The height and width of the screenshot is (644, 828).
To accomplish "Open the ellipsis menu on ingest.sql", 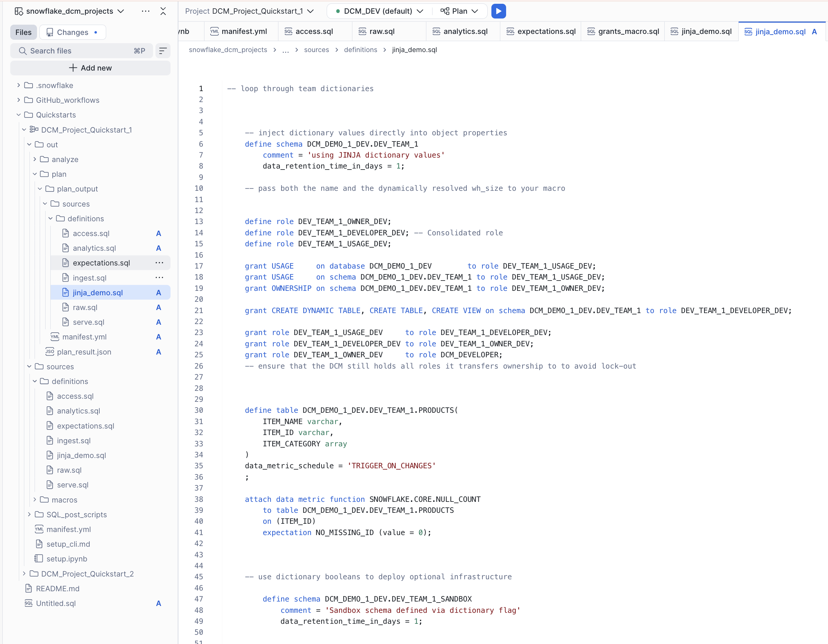I will [159, 277].
